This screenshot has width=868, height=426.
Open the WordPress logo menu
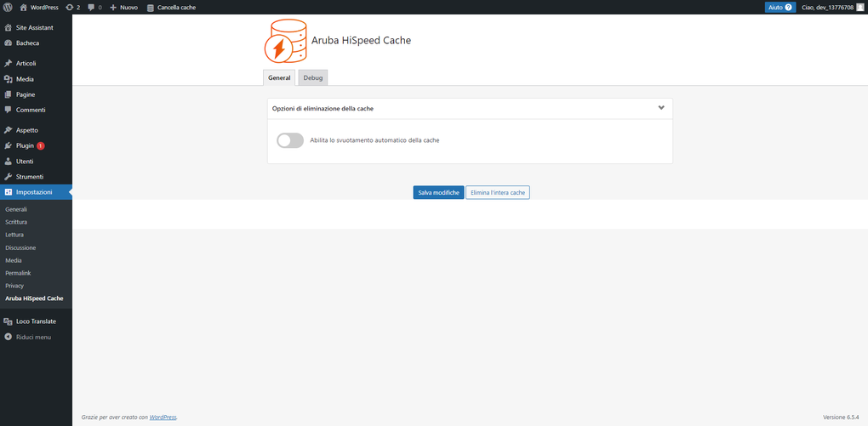point(8,7)
